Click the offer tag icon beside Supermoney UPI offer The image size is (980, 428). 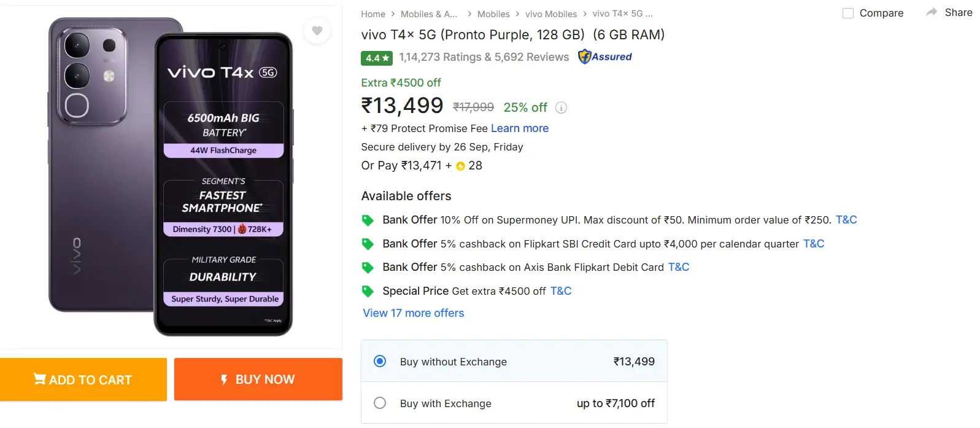[368, 219]
